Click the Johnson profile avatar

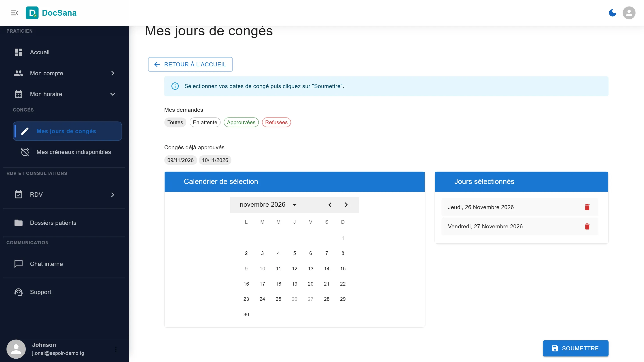(16, 349)
